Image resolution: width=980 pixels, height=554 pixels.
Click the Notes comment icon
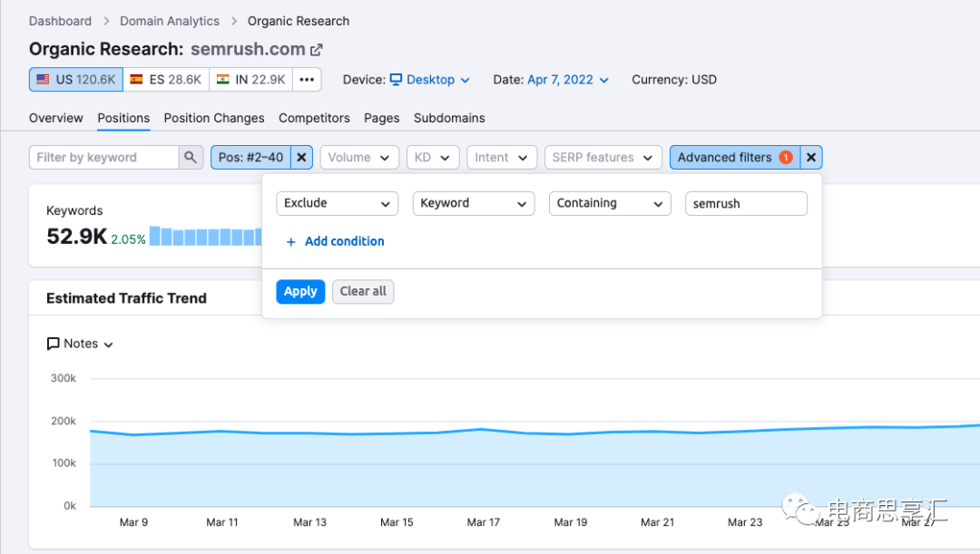tap(54, 344)
